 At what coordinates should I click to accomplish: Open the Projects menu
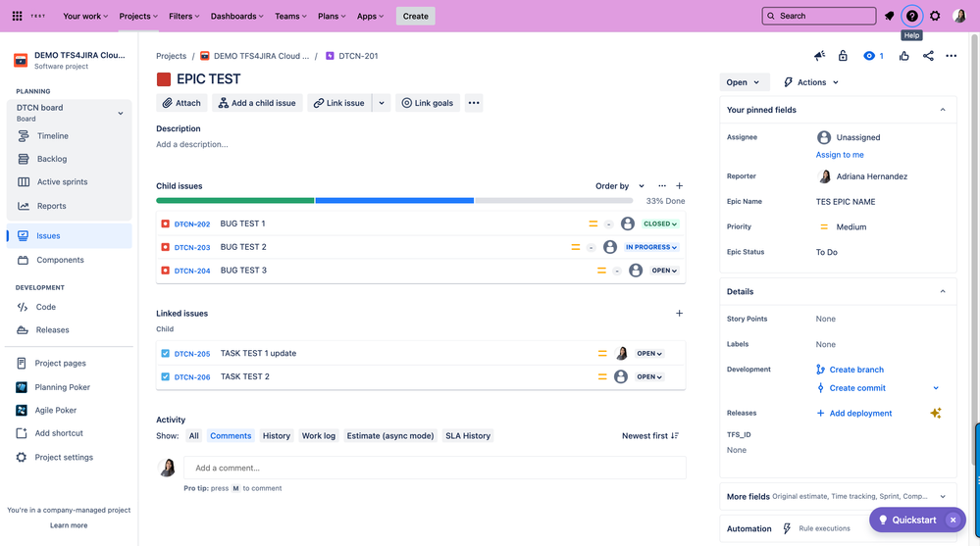pos(138,17)
